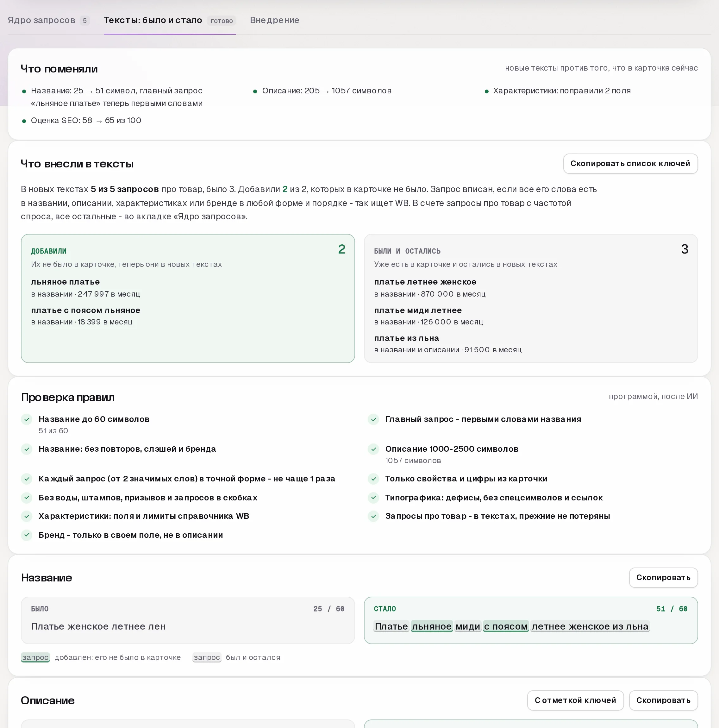The image size is (719, 728).
Task: Click the «Скопировать список ключей» button
Action: click(x=630, y=164)
